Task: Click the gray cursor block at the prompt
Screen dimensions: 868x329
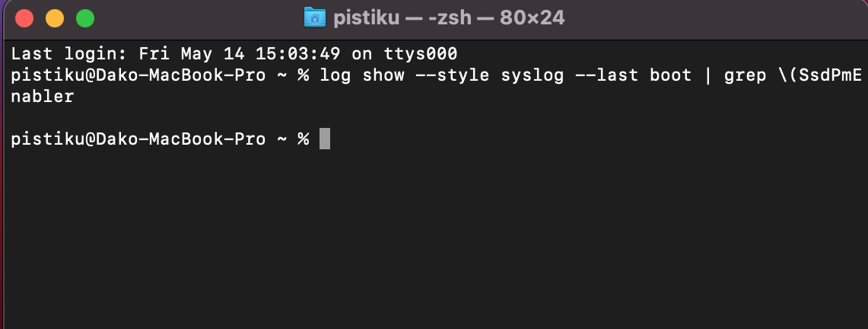Action: [x=325, y=139]
